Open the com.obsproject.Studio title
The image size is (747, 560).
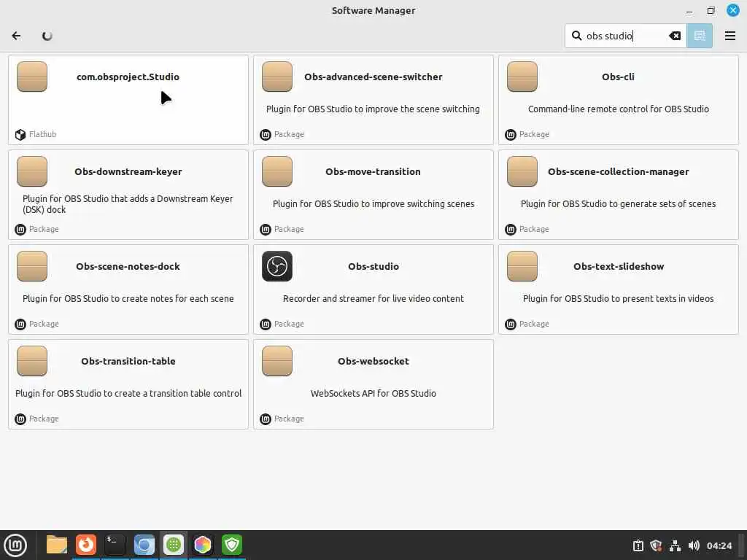[128, 77]
